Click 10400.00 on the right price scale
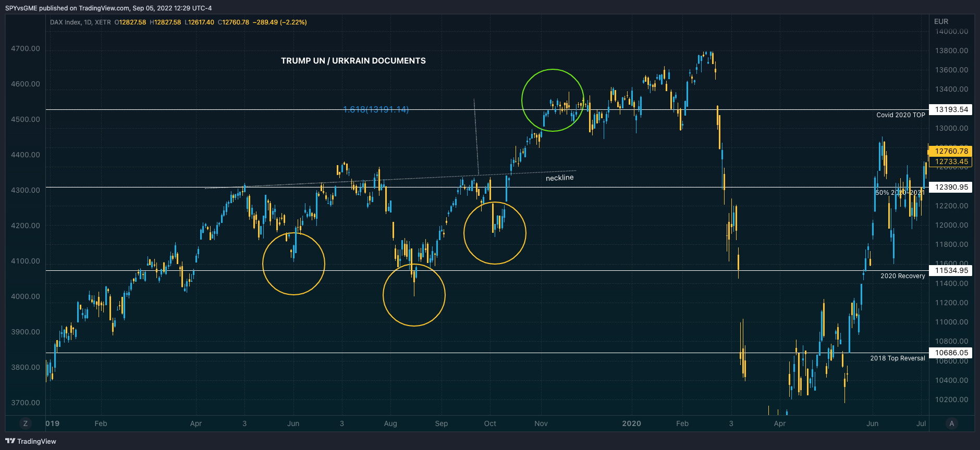Screen dimensions: 980x450 coord(951,380)
